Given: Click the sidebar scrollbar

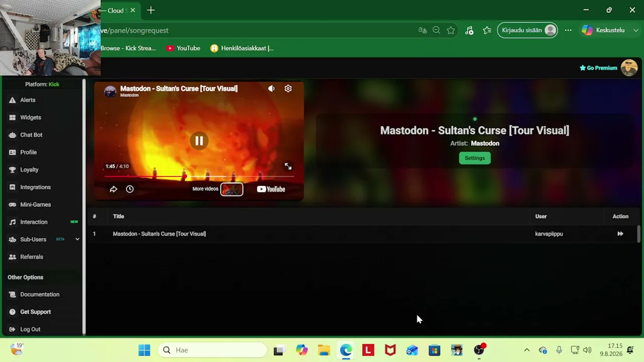Looking at the screenshot, I should pos(84,206).
